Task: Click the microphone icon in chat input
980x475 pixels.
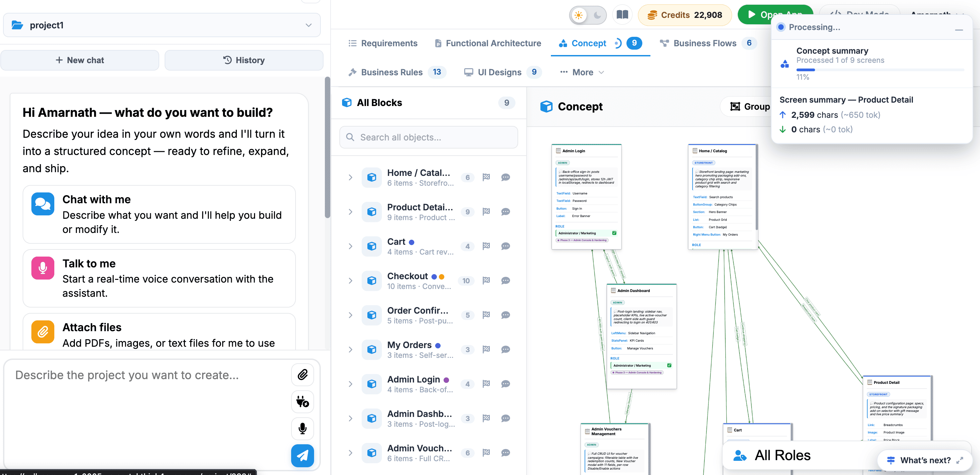Action: [303, 428]
